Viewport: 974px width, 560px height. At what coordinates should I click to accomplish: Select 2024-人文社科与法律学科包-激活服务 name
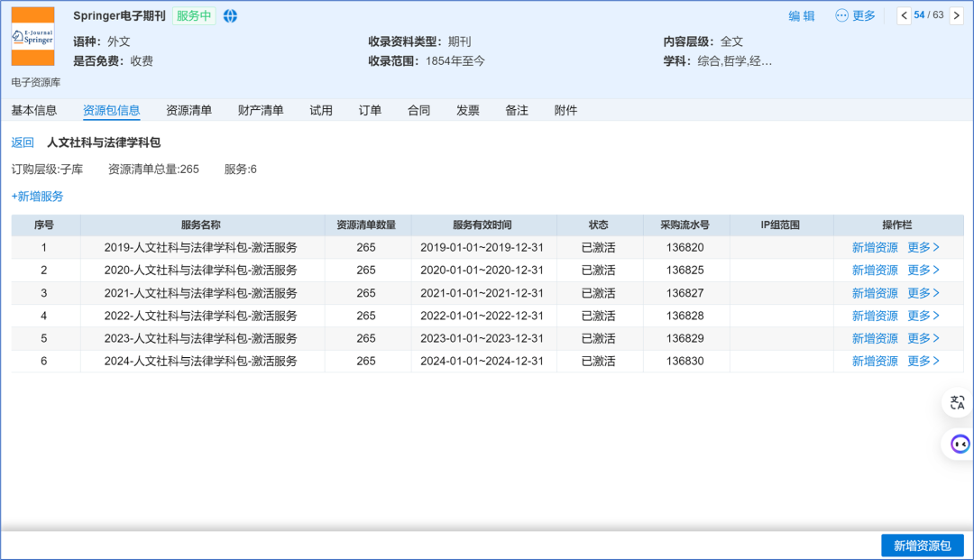coord(200,362)
